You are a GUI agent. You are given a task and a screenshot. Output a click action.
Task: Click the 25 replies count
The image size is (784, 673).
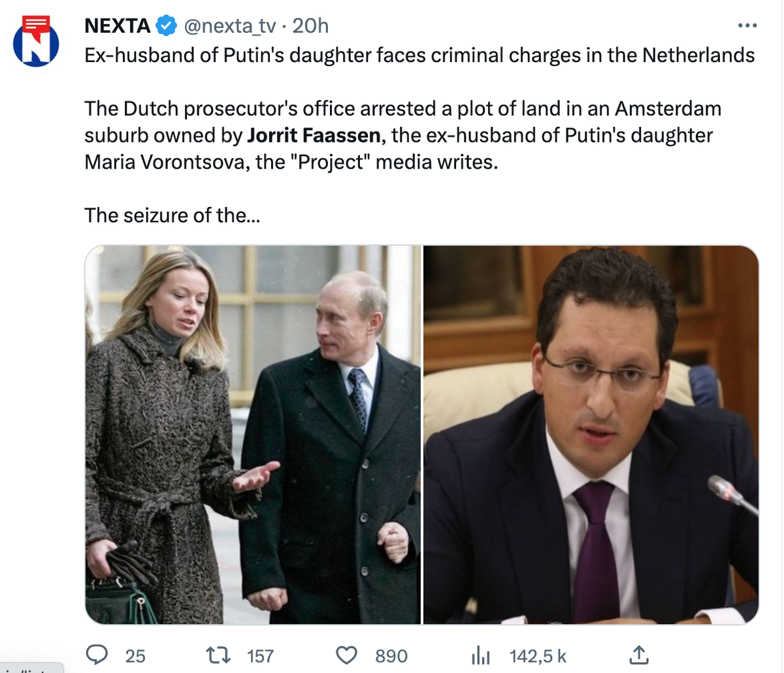[135, 655]
